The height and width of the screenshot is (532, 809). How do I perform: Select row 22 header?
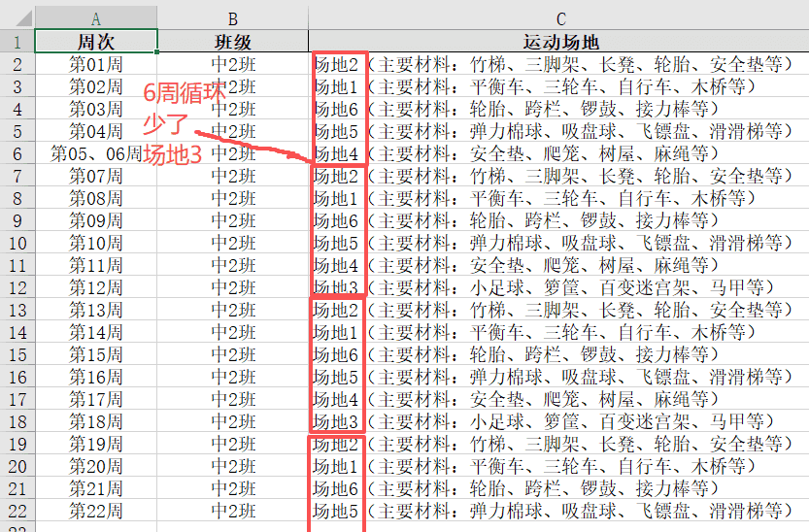tap(17, 511)
